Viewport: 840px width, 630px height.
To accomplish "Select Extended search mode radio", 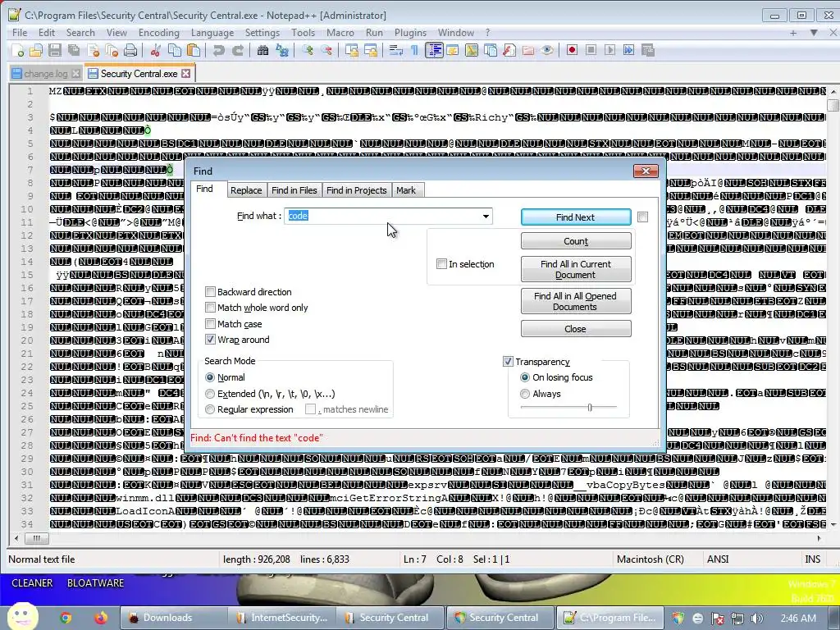I will pyautogui.click(x=210, y=394).
